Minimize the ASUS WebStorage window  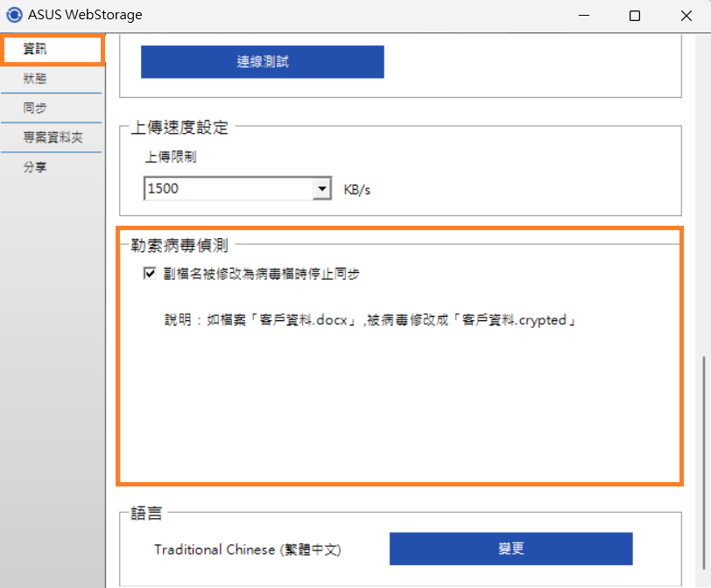click(x=584, y=16)
